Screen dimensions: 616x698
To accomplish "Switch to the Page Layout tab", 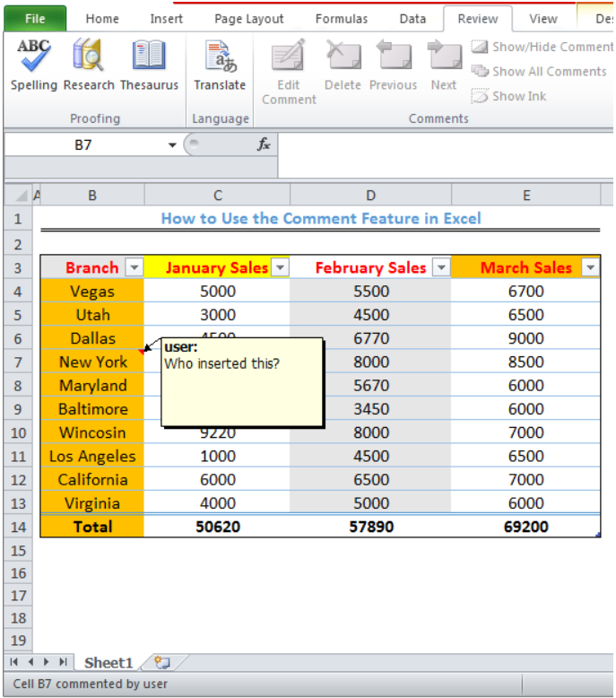I will 248,19.
